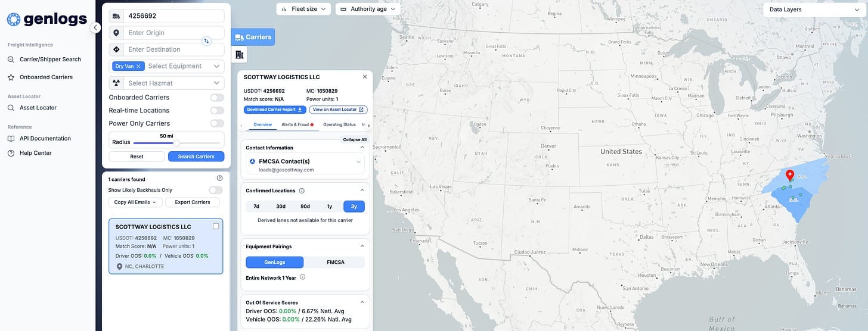The image size is (868, 331).
Task: Collapse the left sidebar with arrow icon
Action: (x=95, y=27)
